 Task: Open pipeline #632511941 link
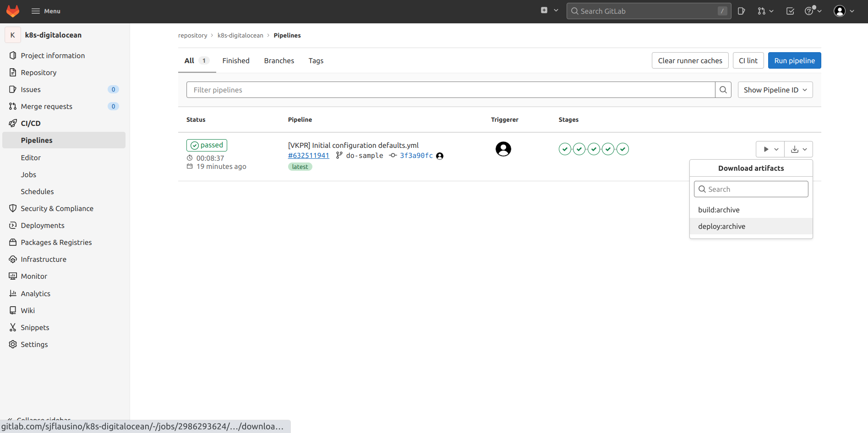309,156
